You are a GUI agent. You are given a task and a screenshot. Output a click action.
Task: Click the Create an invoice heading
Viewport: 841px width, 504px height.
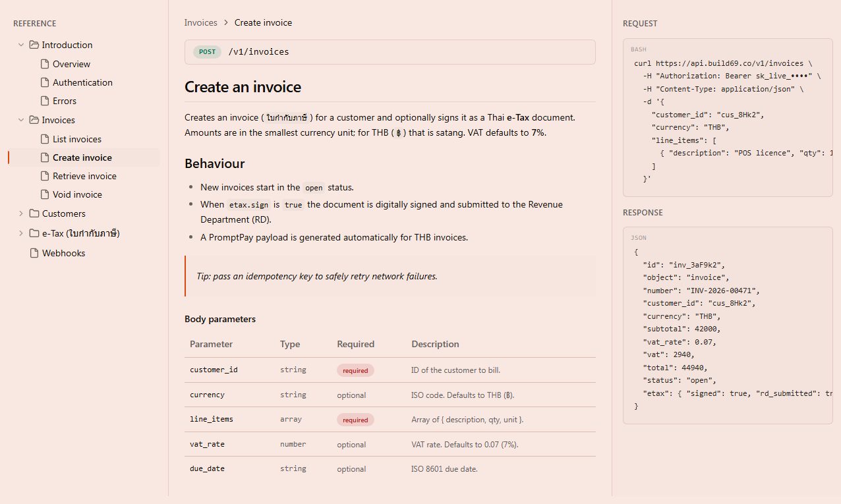click(x=243, y=87)
